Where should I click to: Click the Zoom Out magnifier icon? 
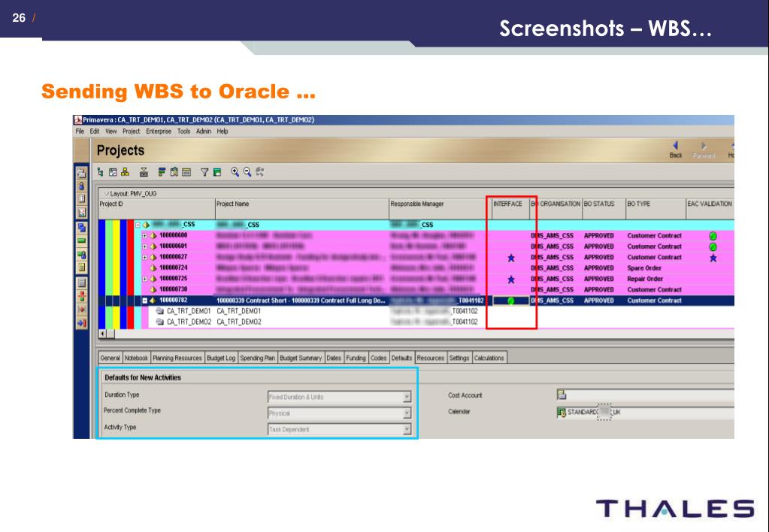click(247, 172)
